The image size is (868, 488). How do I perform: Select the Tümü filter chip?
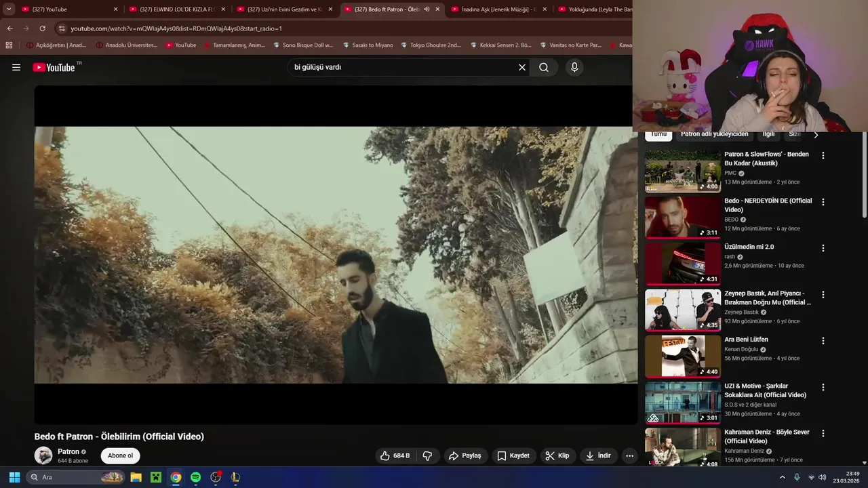[658, 134]
